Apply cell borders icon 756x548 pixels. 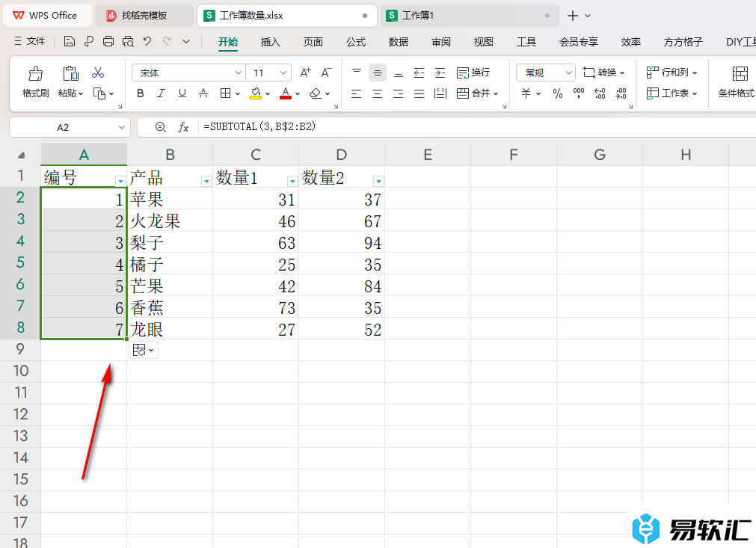pos(225,93)
